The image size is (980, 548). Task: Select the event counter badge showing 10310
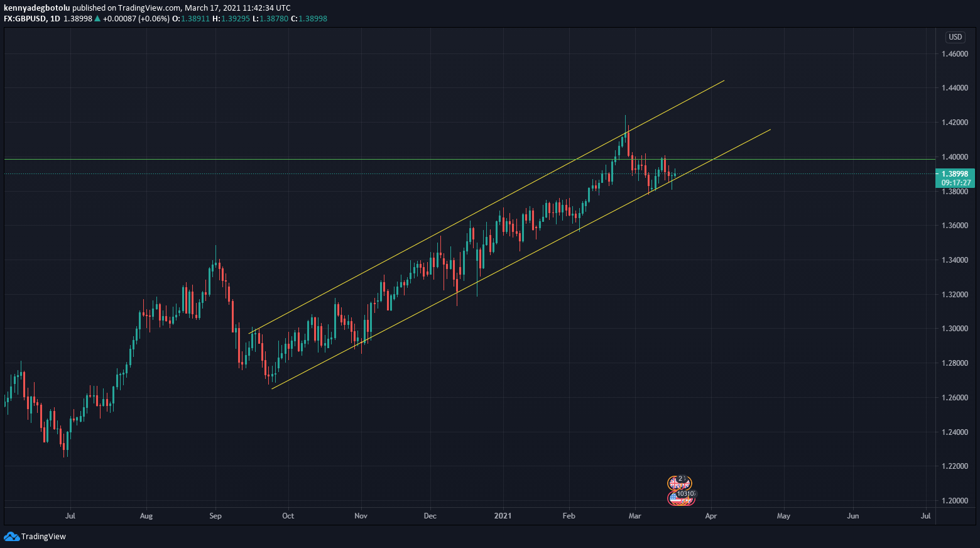685,494
